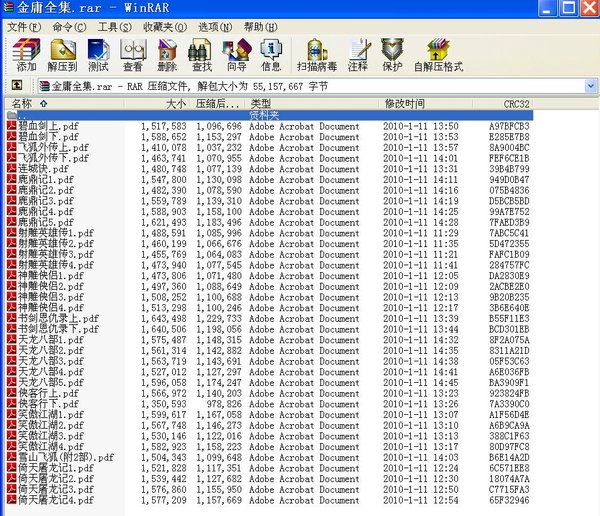Click the 解压到 (Extract To) toolbar icon
The image size is (600, 516).
pyautogui.click(x=62, y=55)
